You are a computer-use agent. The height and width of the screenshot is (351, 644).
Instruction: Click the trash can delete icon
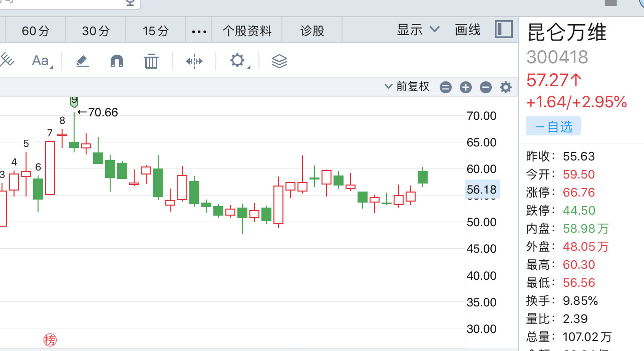[151, 61]
